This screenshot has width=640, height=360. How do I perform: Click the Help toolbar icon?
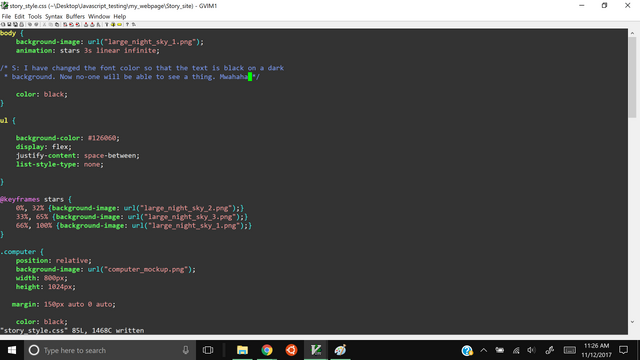click(127, 24)
